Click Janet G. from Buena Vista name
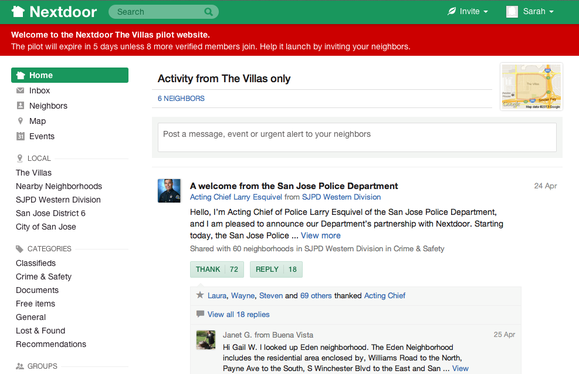Image resolution: width=579 pixels, height=374 pixels. coord(268,335)
